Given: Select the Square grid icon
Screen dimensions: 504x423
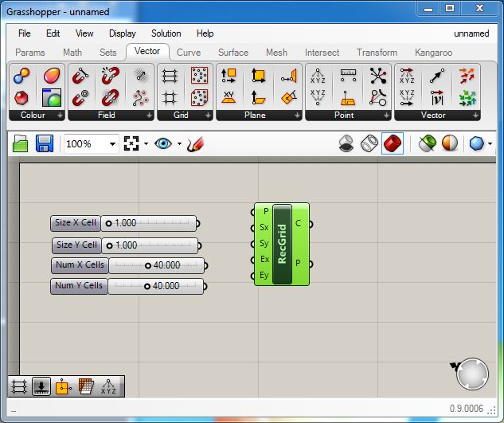Looking at the screenshot, I should pos(170,98).
